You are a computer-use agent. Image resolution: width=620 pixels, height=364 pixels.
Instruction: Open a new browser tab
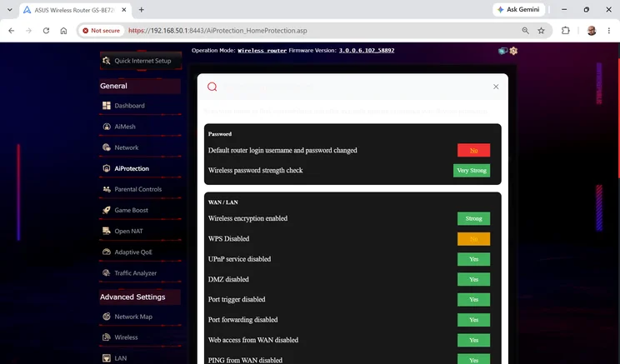click(141, 9)
